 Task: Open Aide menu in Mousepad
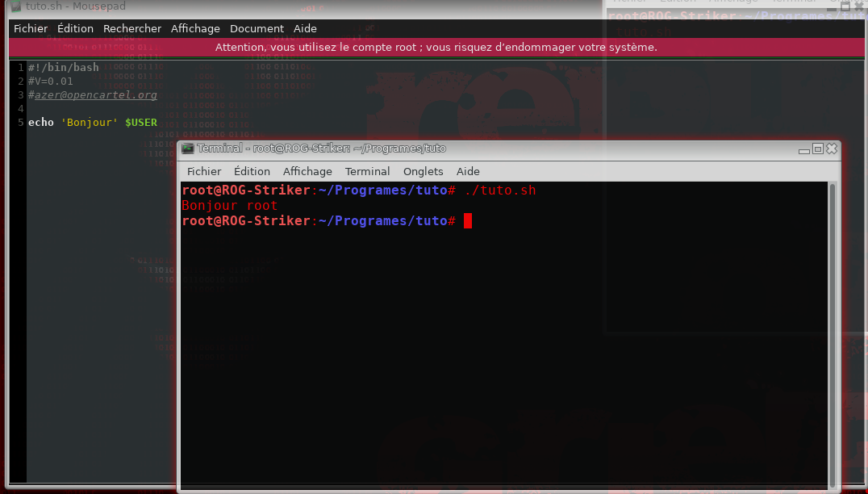[305, 29]
